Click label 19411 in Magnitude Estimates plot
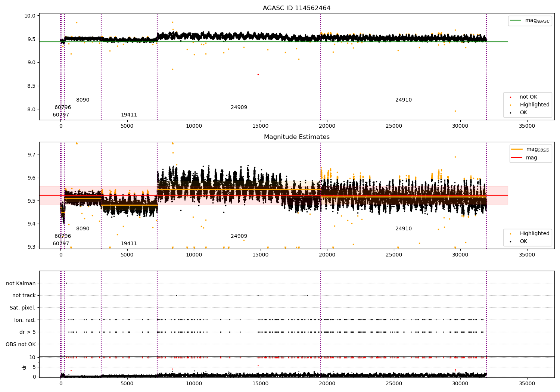560x392 pixels. (129, 244)
